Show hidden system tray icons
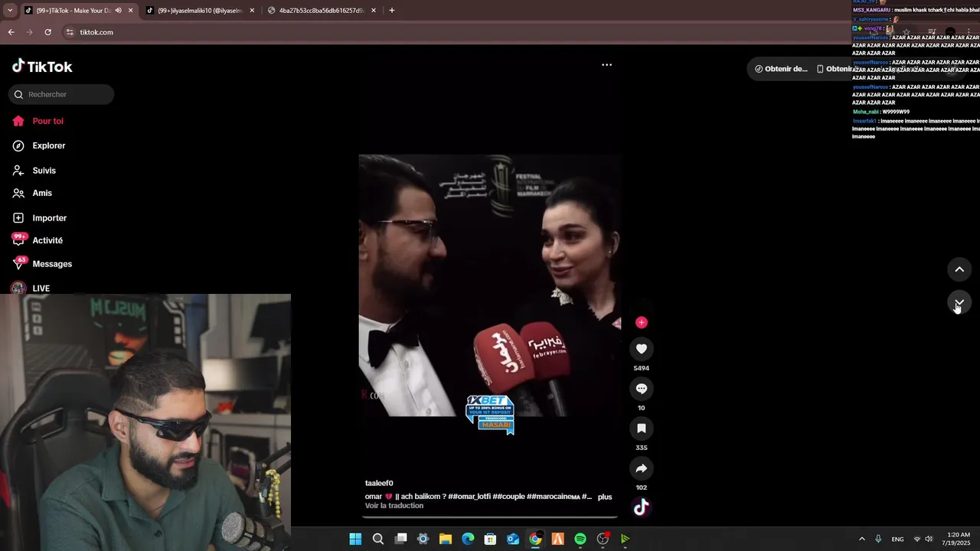The image size is (980, 551). [x=861, y=539]
